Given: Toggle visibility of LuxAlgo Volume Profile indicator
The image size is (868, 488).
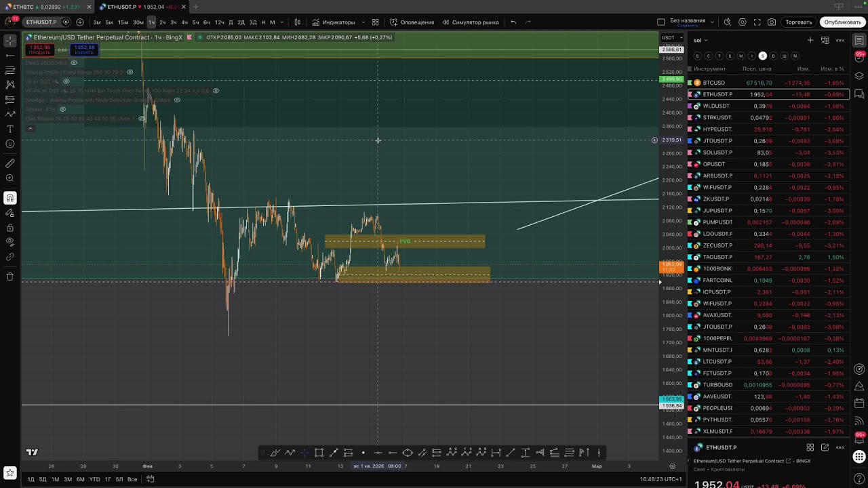Looking at the screenshot, I should point(177,100).
